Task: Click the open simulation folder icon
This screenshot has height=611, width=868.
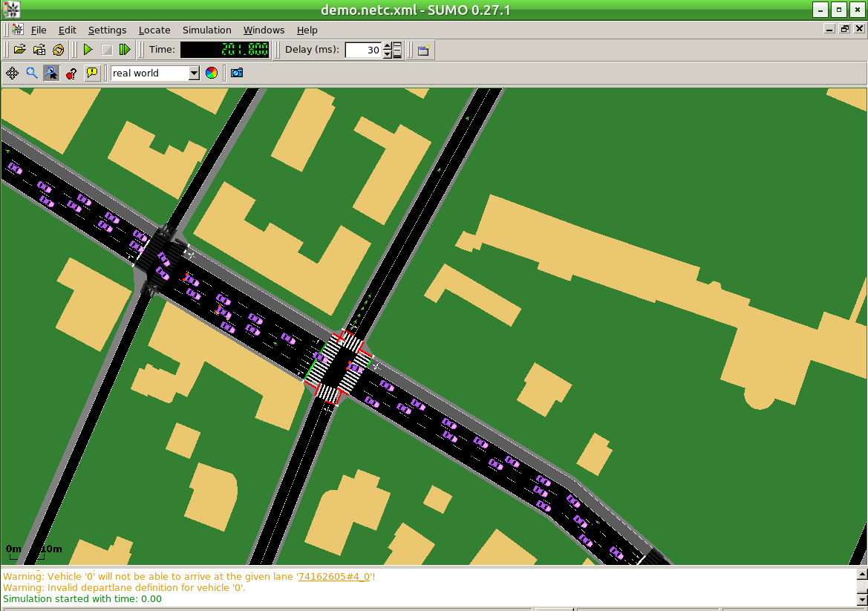Action: (x=20, y=50)
